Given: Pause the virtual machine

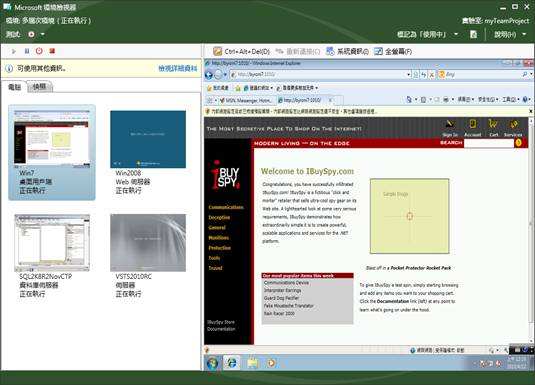Looking at the screenshot, I should (x=27, y=51).
